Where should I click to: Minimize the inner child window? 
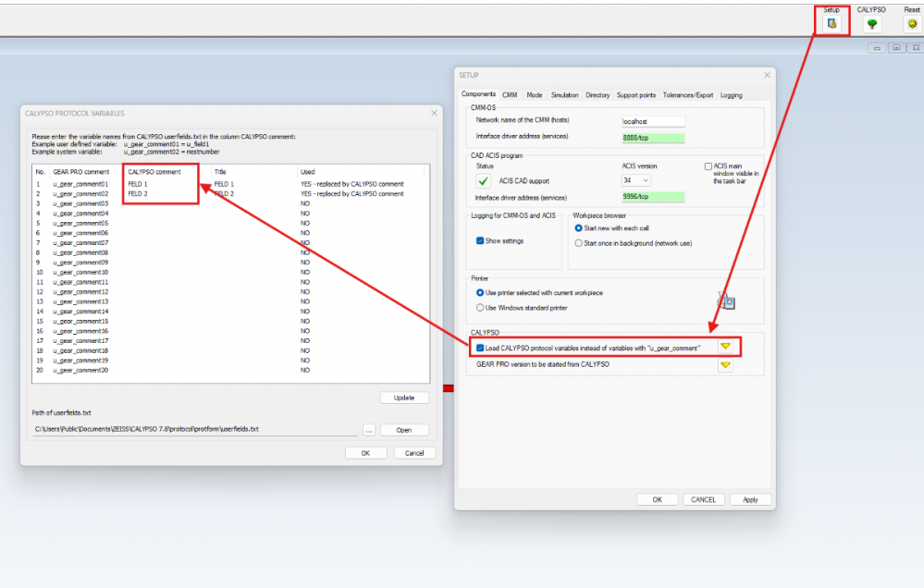pyautogui.click(x=877, y=48)
